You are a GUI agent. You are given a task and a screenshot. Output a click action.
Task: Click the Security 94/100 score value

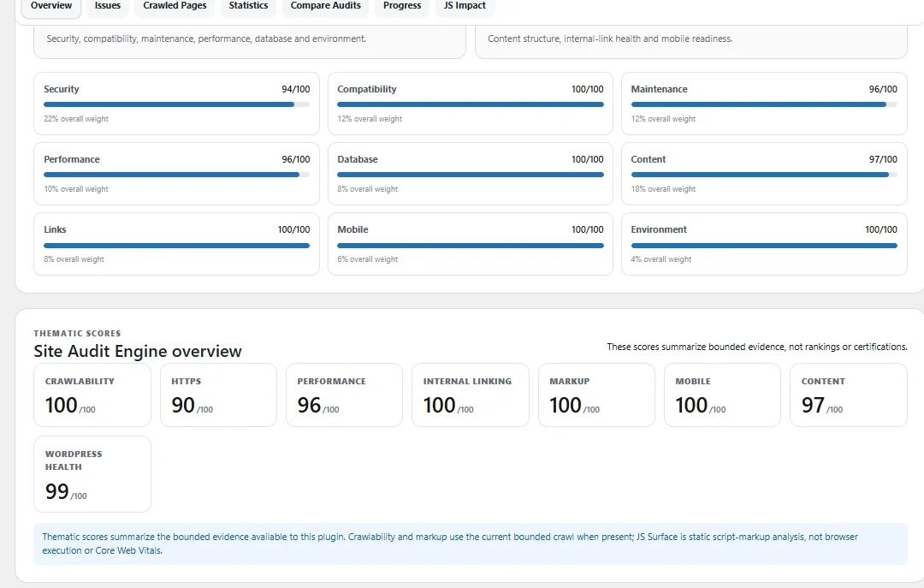point(296,89)
